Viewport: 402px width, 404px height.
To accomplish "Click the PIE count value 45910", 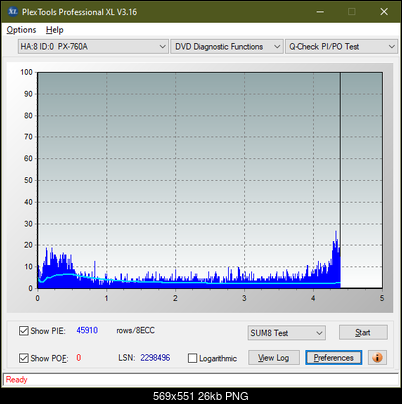I will (x=87, y=330).
